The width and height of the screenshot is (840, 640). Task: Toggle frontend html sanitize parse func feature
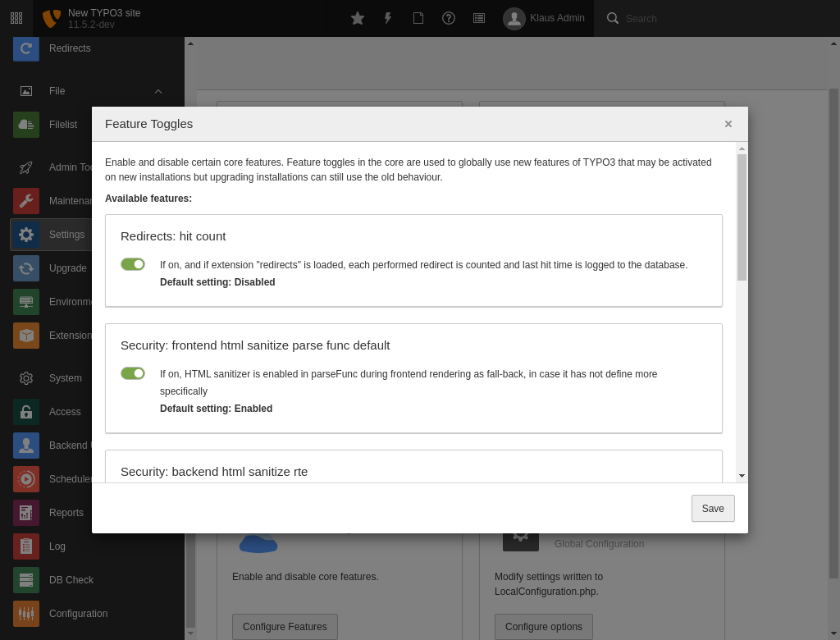click(133, 373)
